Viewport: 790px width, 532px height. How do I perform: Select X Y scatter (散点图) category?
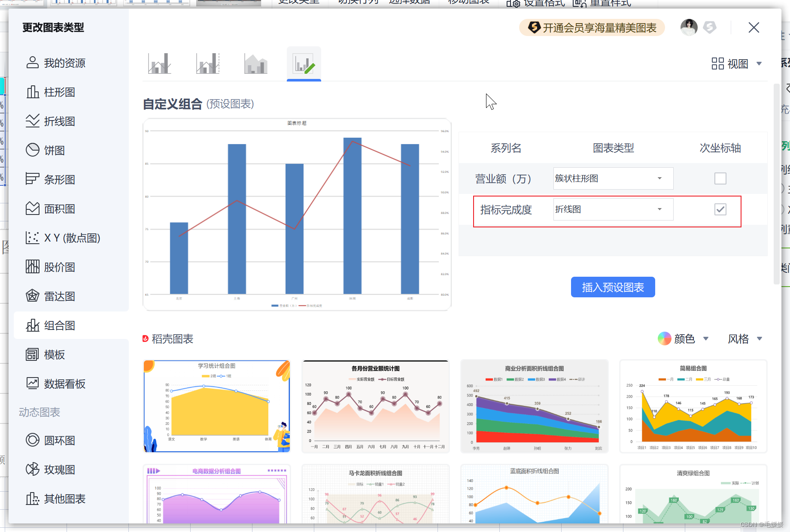(x=63, y=238)
